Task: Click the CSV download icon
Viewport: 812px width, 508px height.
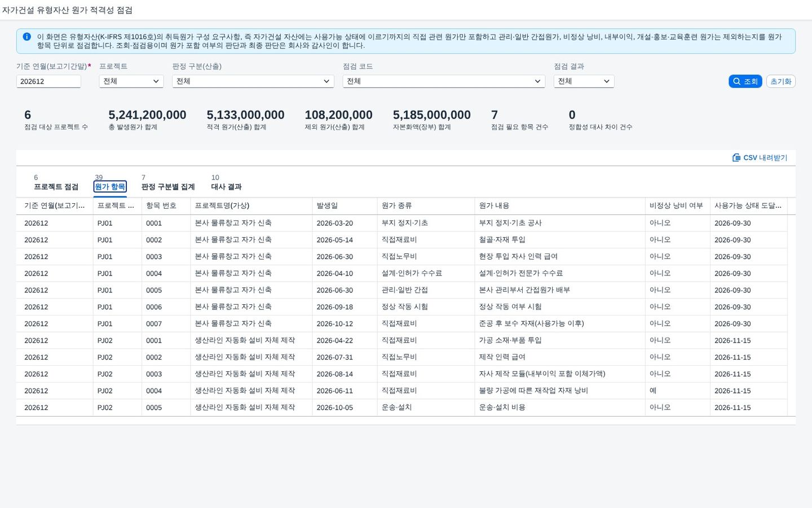Action: point(736,157)
